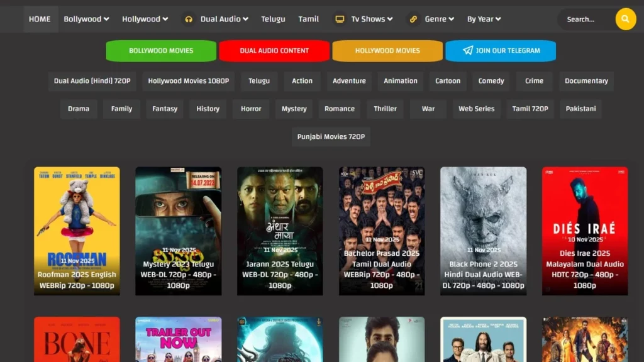
Task: Click the chain-link icon beside Genre
Action: 413,19
